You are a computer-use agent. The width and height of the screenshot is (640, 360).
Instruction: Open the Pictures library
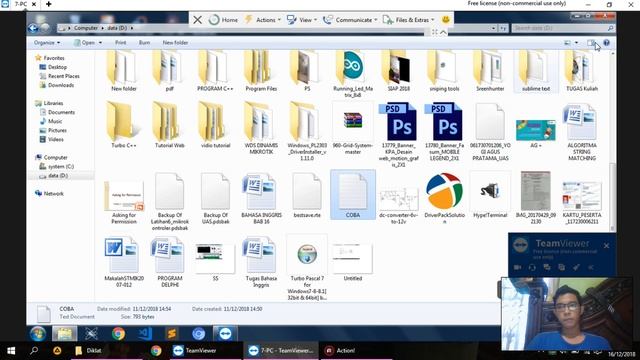[53, 130]
